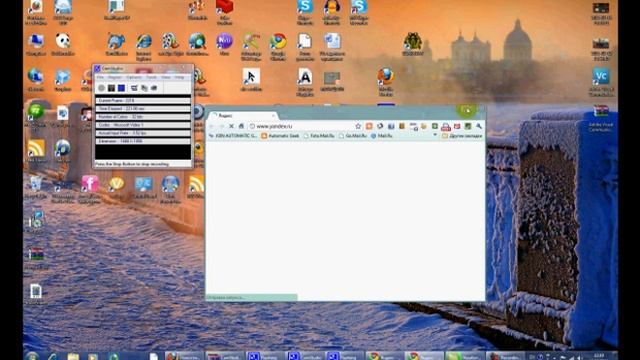The width and height of the screenshot is (640, 360).
Task: Open the Go.Mail.Ru bookmark
Action: (353, 136)
